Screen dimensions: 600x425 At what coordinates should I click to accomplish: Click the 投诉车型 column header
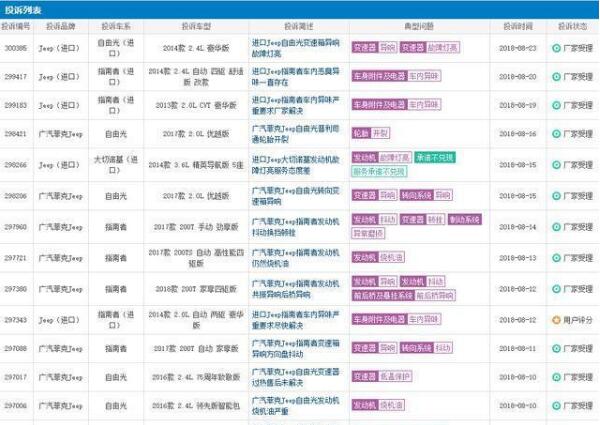pos(196,26)
